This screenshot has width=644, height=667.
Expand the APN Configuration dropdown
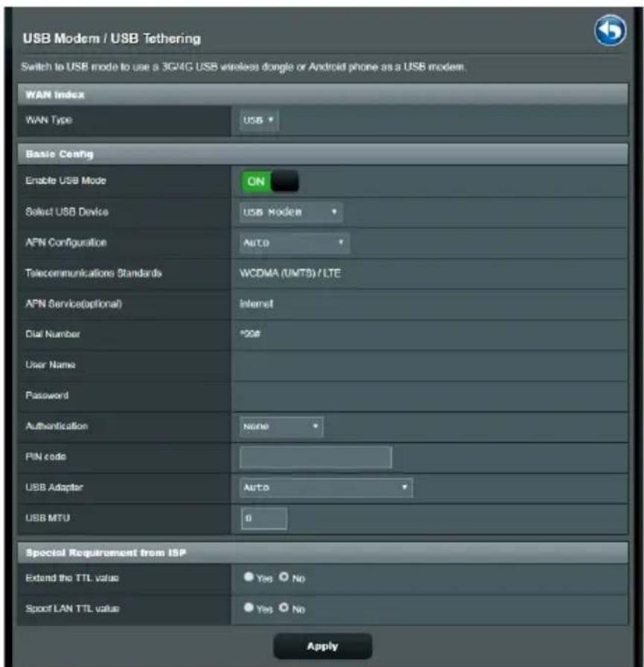[294, 243]
